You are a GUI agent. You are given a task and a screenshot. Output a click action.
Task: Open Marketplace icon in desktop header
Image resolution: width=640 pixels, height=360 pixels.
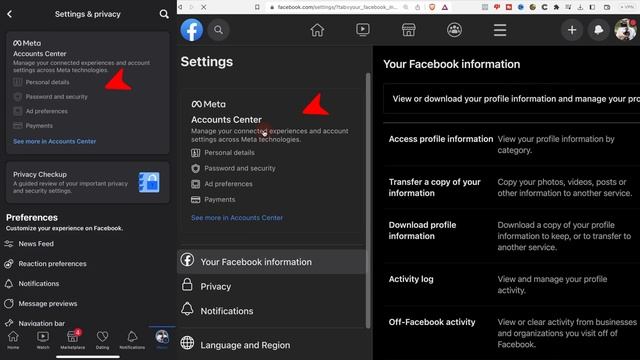(409, 30)
